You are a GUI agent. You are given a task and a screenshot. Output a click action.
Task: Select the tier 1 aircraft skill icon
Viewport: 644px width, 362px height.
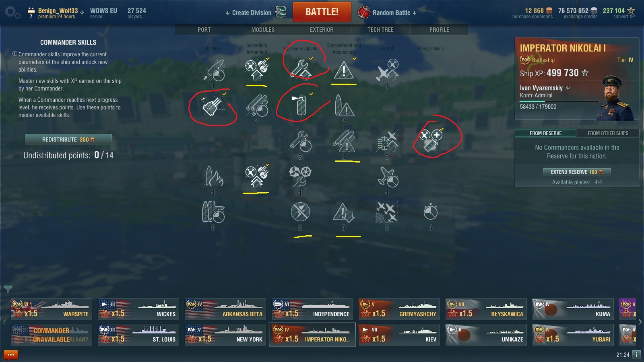387,70
